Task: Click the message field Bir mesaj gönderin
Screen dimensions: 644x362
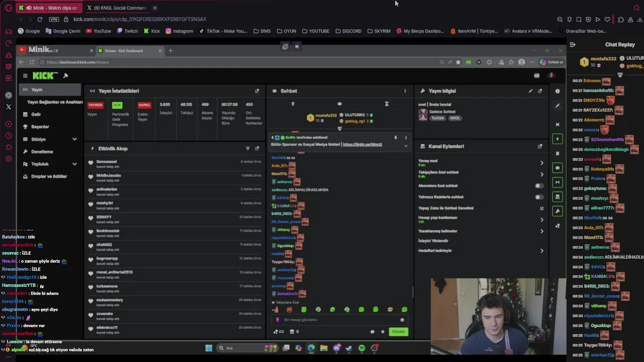Action: [341, 320]
